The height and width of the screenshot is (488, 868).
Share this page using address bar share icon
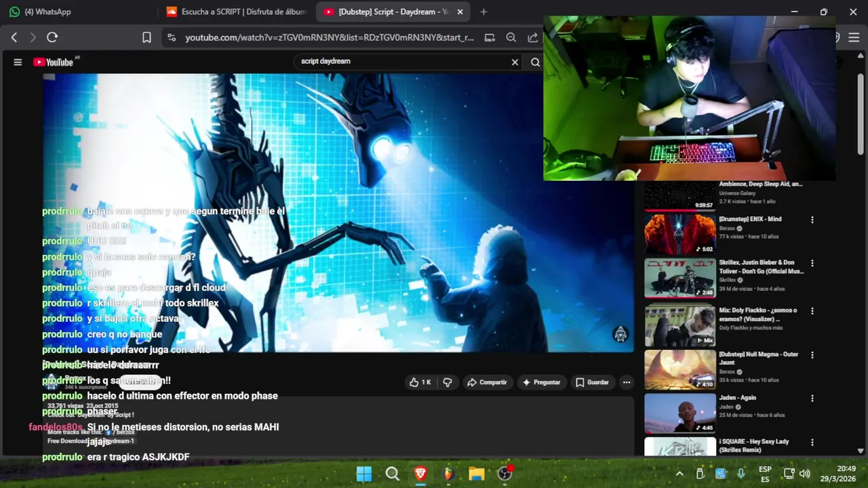pos(533,37)
